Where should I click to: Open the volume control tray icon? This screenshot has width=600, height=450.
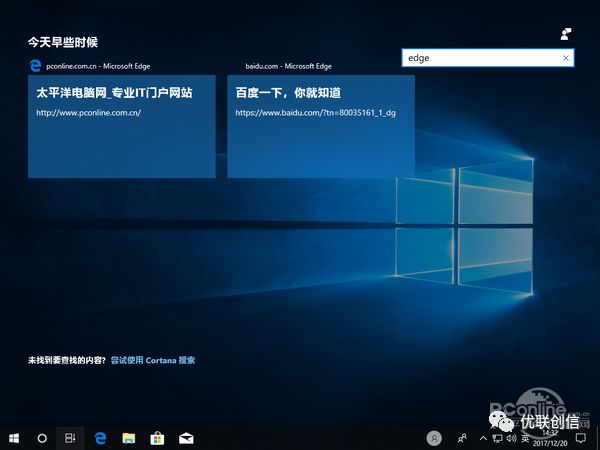pyautogui.click(x=512, y=438)
